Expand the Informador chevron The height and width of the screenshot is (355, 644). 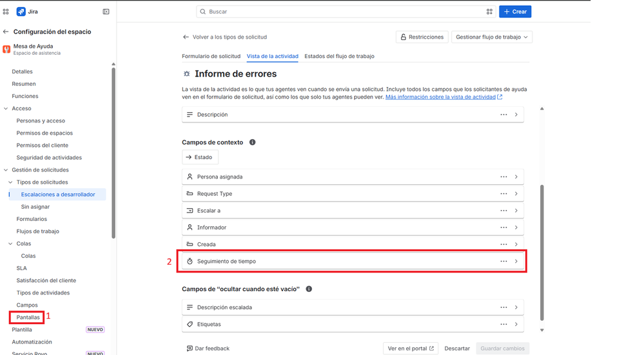[x=516, y=227]
